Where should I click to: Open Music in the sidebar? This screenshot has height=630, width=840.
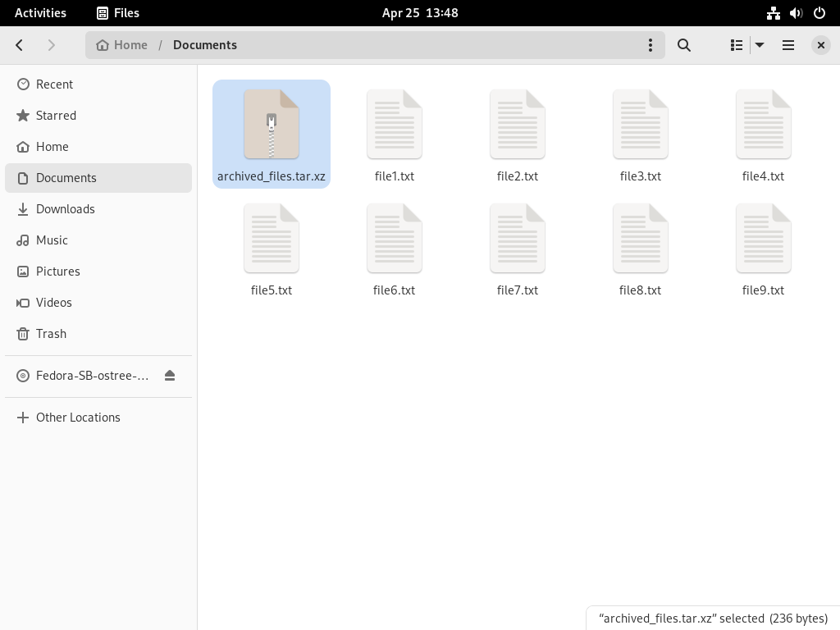[98, 240]
